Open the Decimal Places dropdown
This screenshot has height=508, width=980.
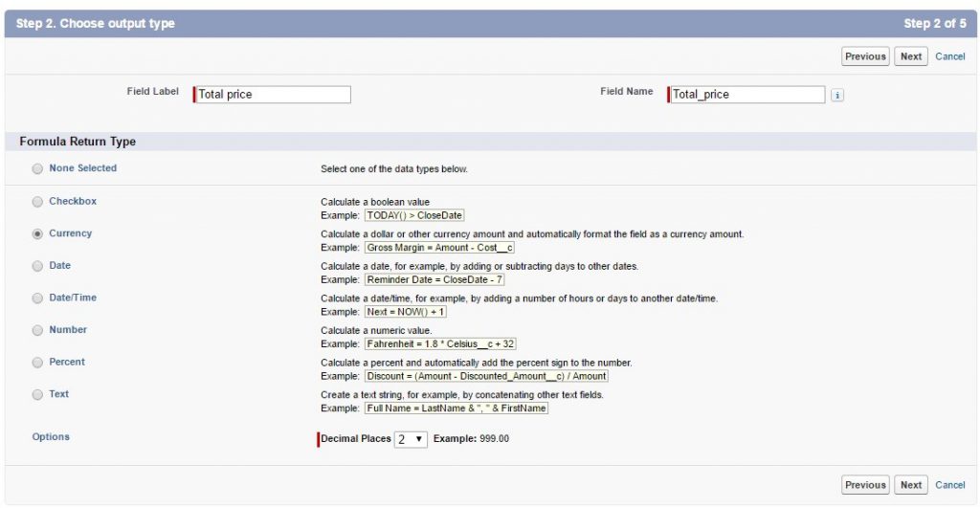[x=411, y=439]
